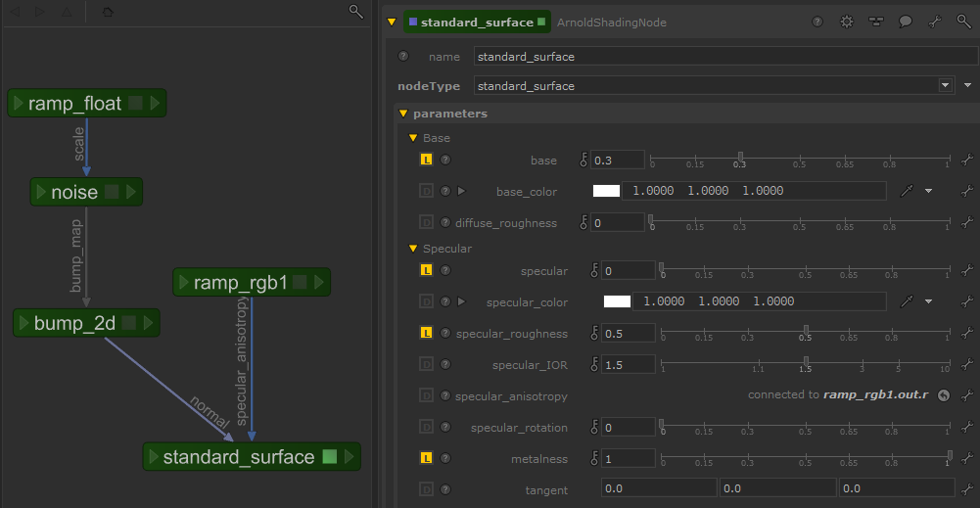
Task: Toggle the view flag square on standard_surface node
Action: [329, 457]
